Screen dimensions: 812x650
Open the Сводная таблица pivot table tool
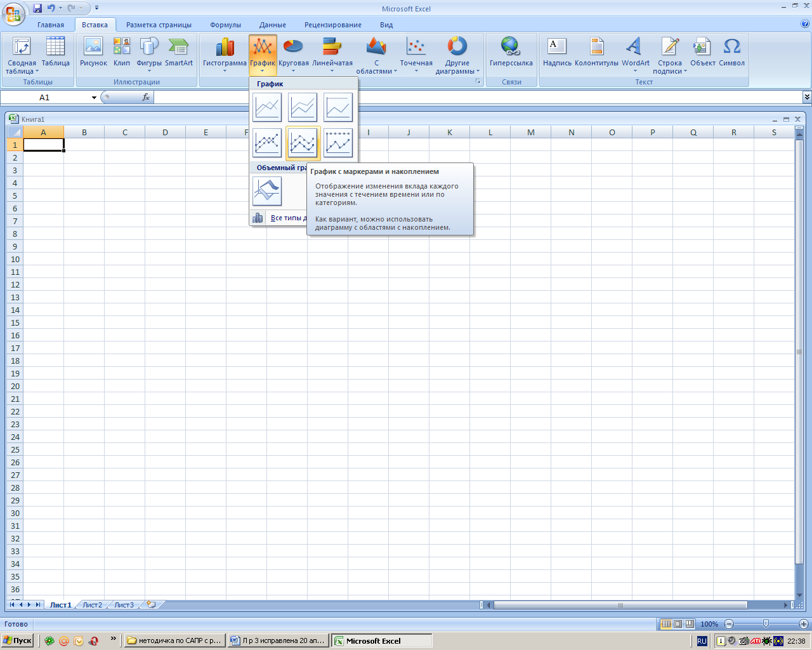pos(22,55)
